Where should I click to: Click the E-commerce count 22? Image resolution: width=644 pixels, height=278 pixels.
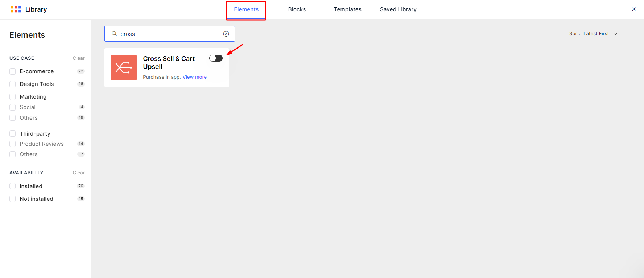click(x=81, y=71)
